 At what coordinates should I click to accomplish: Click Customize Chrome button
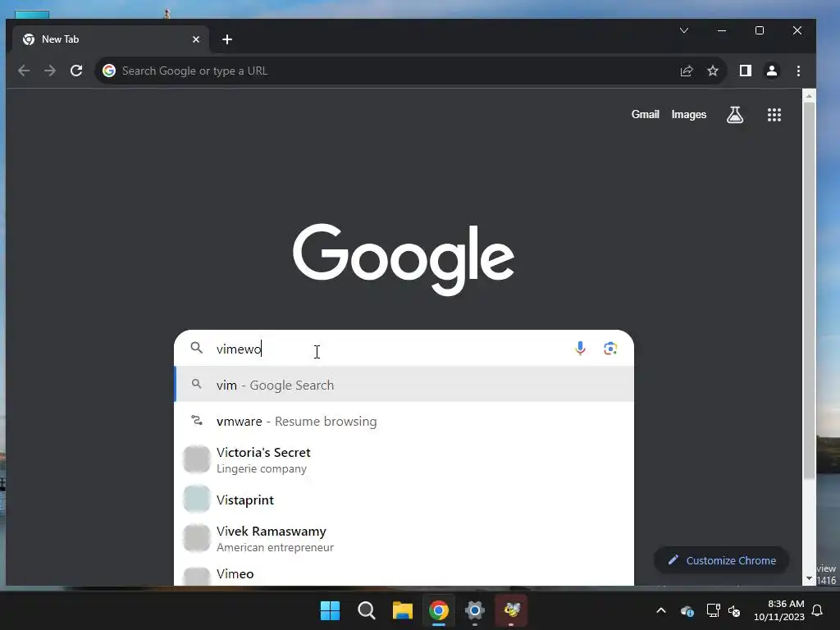(x=722, y=560)
